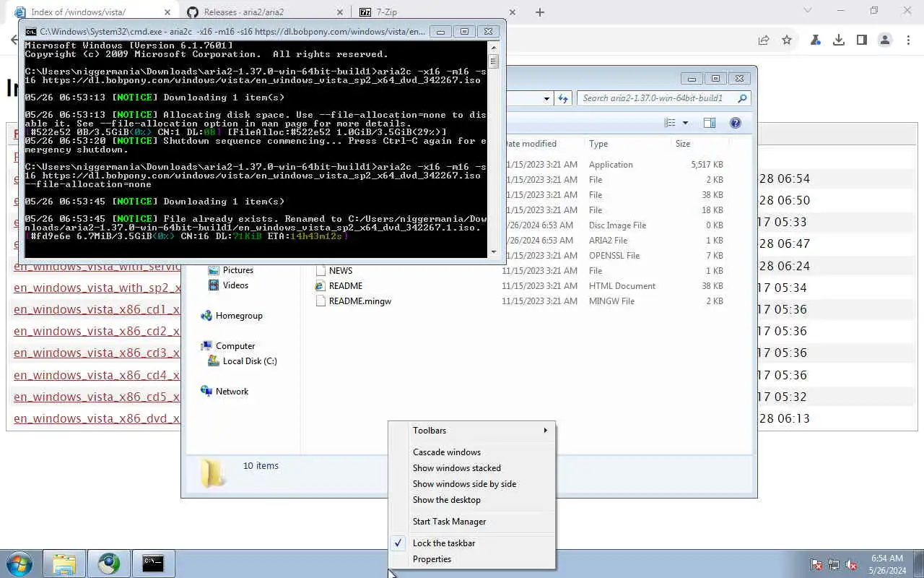
Task: Select the README.mingw file icon
Action: (x=321, y=301)
